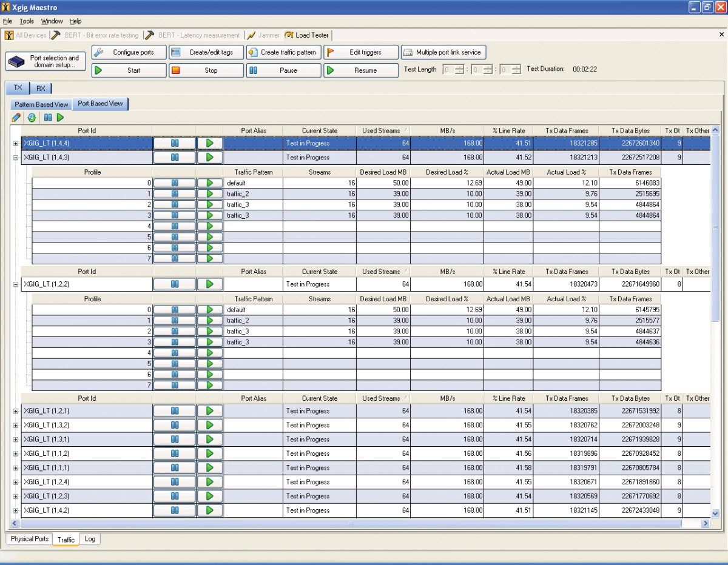The image size is (728, 565).
Task: Click the play button for XGIG_LT (1,2,4)
Action: 210,481
